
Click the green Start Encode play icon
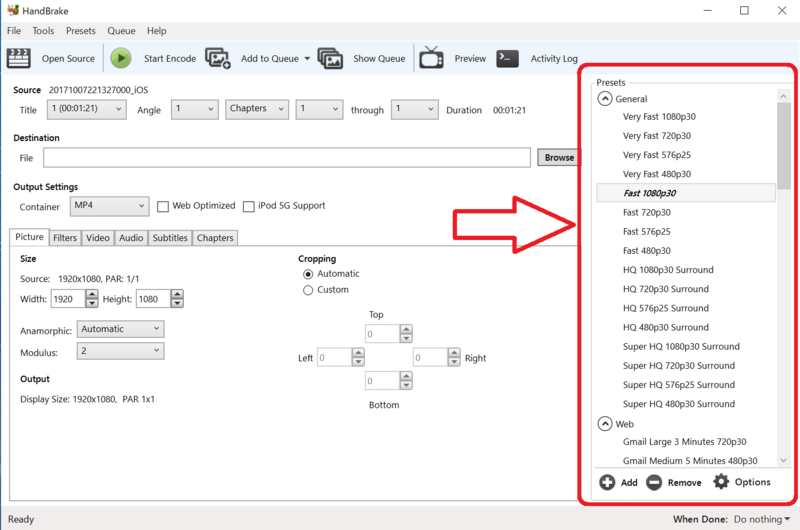coord(121,58)
